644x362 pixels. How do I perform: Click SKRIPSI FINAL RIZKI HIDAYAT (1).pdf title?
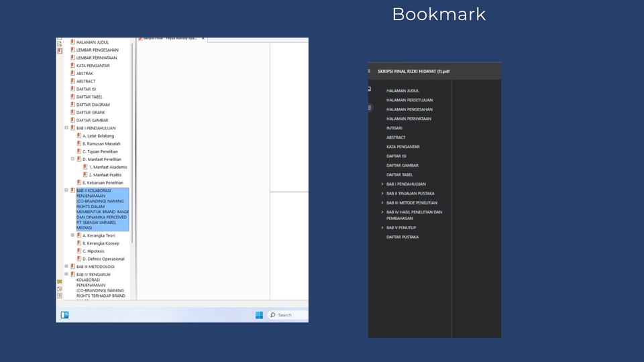414,71
